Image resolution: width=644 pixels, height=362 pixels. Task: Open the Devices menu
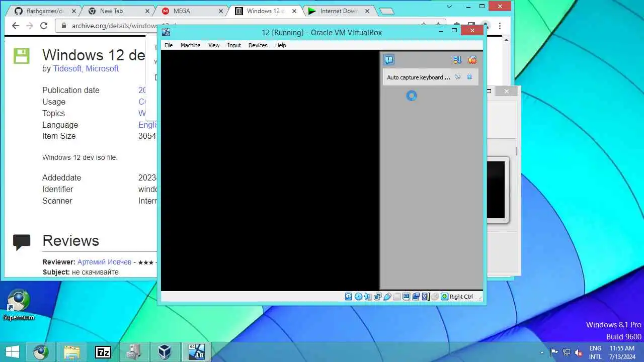click(258, 45)
